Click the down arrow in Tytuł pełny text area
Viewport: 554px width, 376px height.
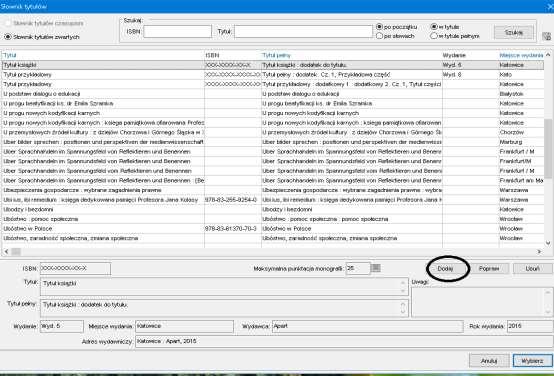403,312
